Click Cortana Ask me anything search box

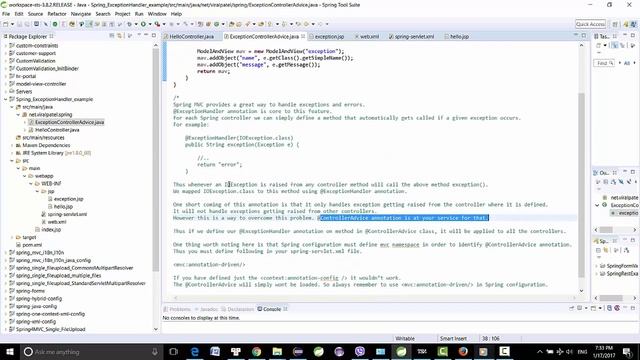(x=91, y=351)
